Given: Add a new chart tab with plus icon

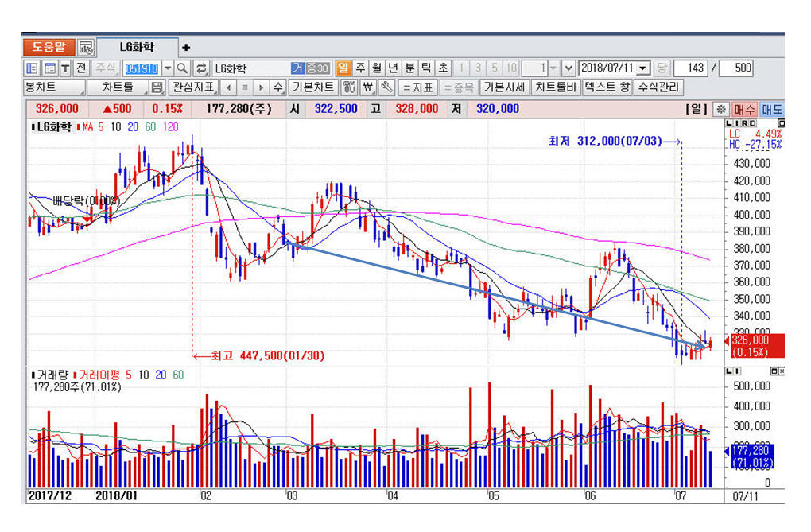Looking at the screenshot, I should tap(186, 48).
